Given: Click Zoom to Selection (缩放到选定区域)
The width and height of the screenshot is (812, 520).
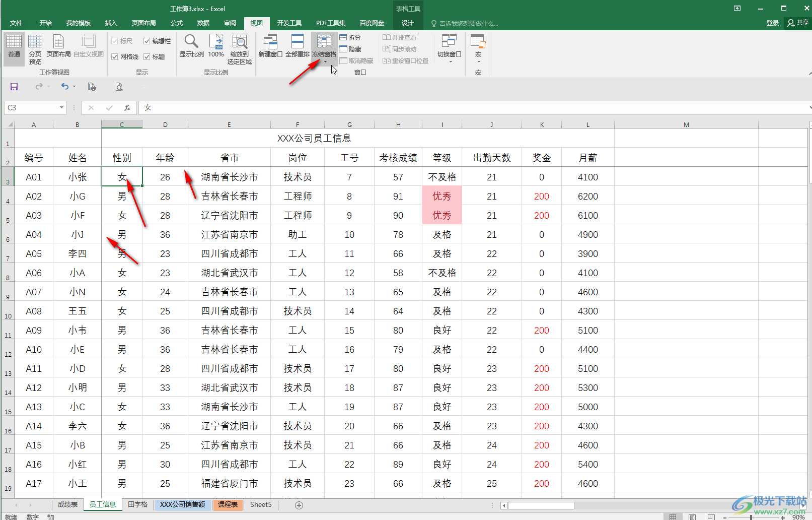Looking at the screenshot, I should [x=240, y=49].
